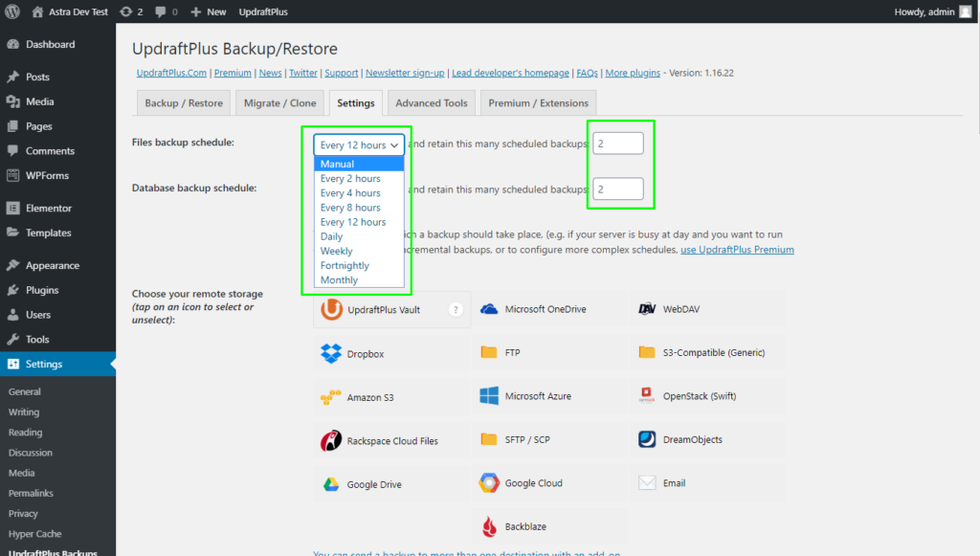This screenshot has height=556, width=980.
Task: Select DreamObjects storage icon
Action: pos(647,439)
